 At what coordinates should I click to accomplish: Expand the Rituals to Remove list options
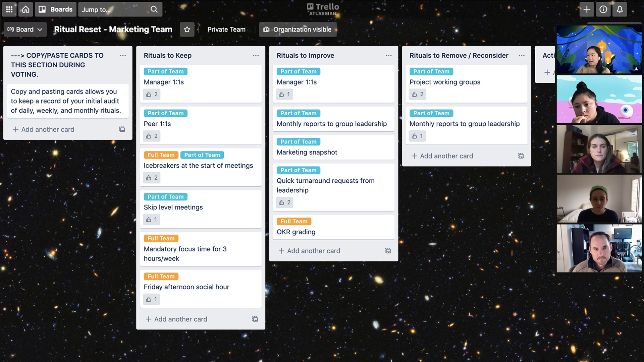tap(522, 55)
